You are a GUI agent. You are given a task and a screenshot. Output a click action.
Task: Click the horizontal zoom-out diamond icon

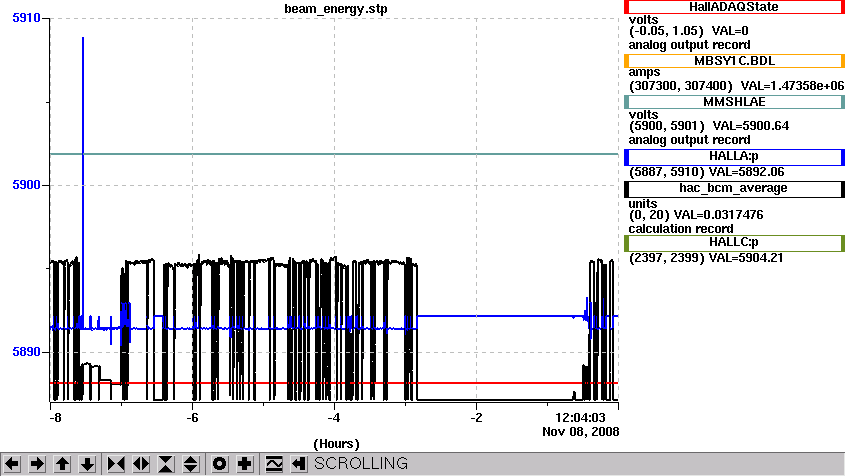coord(141,464)
